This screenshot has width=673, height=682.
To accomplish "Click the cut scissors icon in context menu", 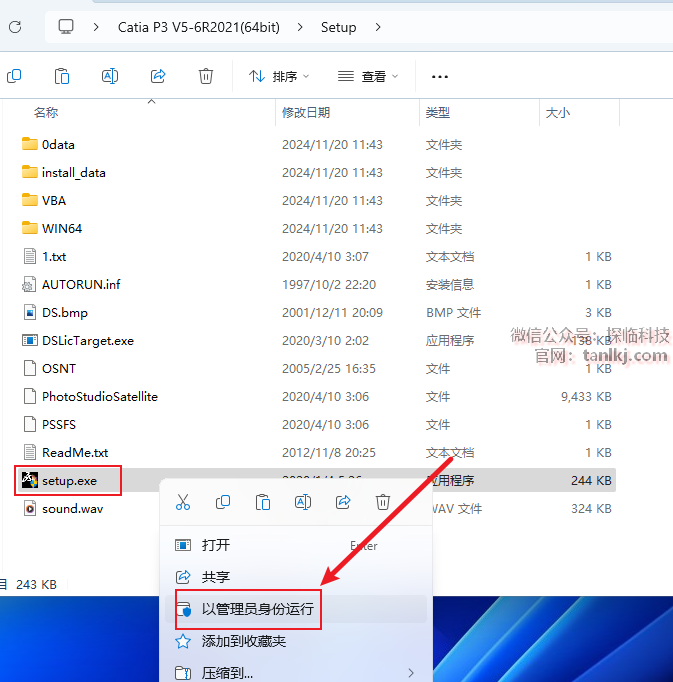I will [183, 502].
